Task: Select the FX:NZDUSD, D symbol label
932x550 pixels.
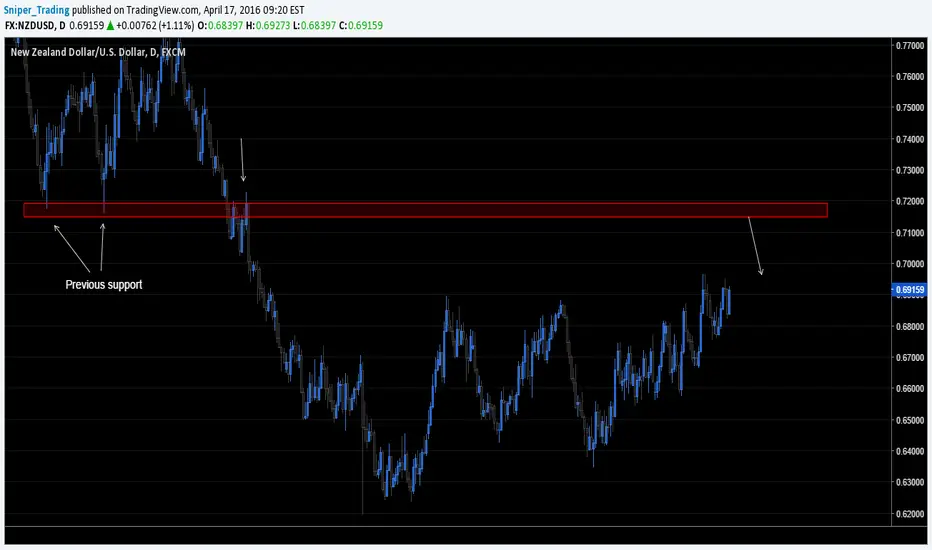Action: point(35,26)
